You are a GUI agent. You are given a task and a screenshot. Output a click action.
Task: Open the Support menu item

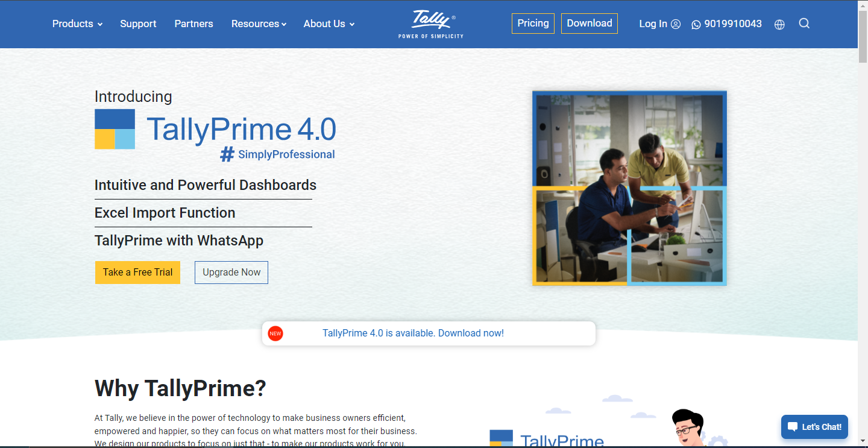coord(138,24)
